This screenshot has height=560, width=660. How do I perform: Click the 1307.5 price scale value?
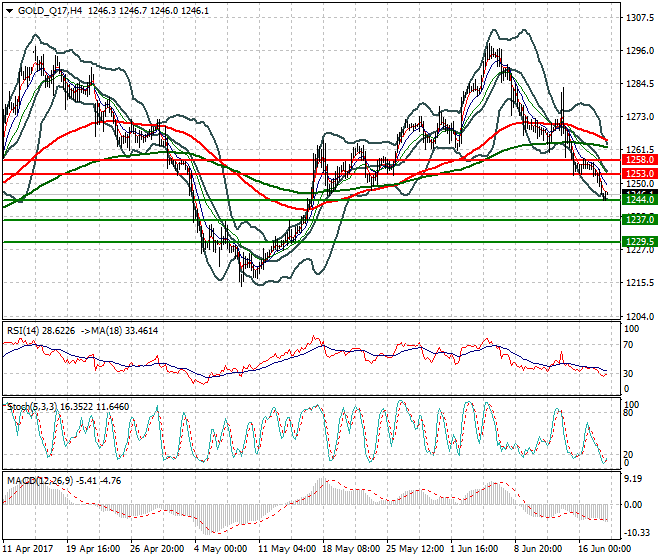(640, 18)
